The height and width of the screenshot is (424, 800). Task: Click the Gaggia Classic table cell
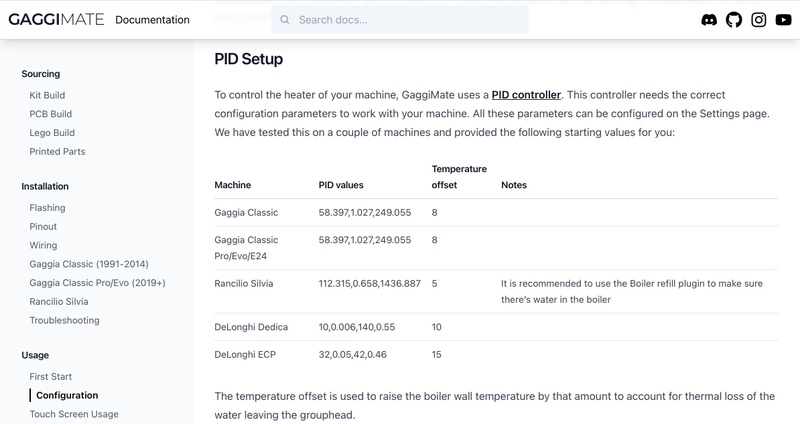[x=246, y=213]
